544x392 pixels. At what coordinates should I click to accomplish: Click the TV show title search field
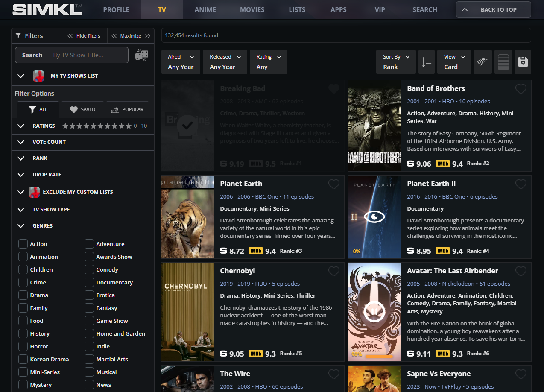[x=89, y=55]
